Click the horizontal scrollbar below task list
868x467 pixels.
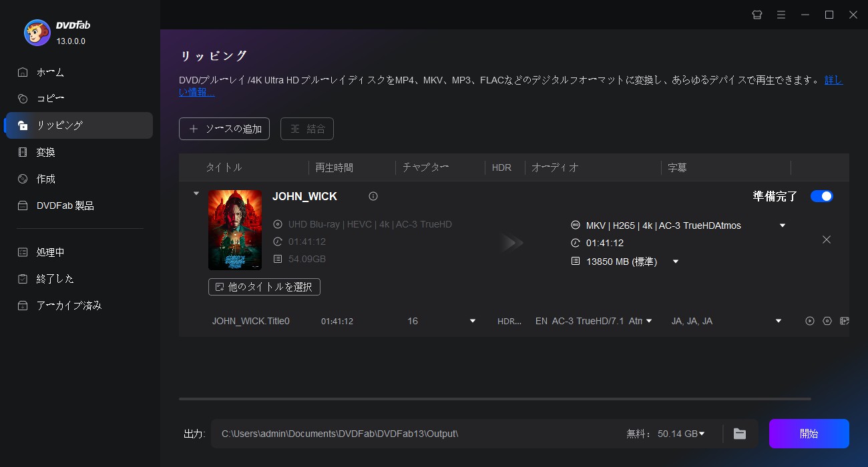point(495,399)
